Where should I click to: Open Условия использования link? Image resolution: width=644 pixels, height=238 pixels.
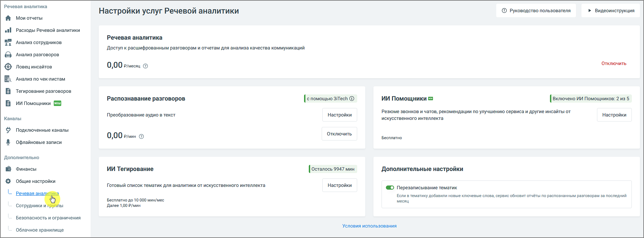369,226
